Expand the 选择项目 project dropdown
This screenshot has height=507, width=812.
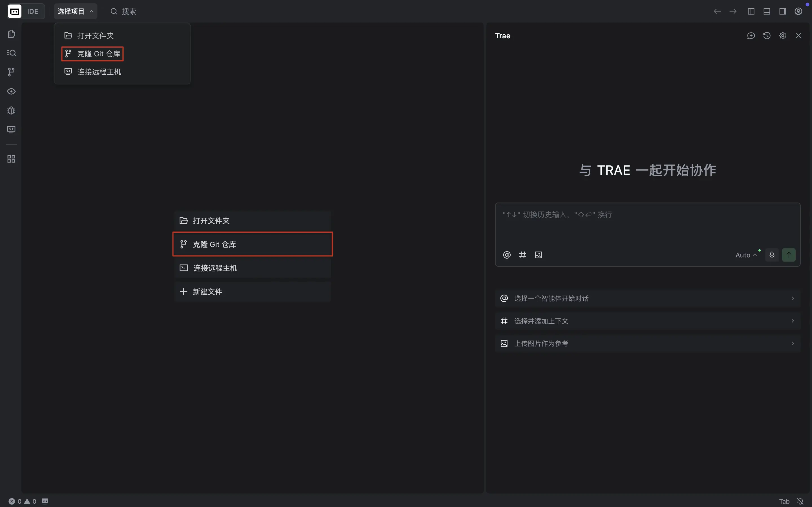click(76, 11)
